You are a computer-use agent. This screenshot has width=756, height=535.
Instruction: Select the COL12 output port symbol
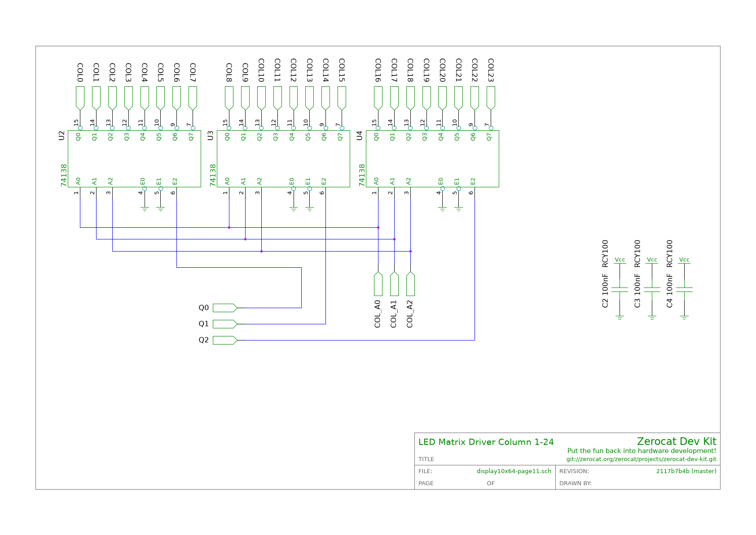pyautogui.click(x=293, y=98)
